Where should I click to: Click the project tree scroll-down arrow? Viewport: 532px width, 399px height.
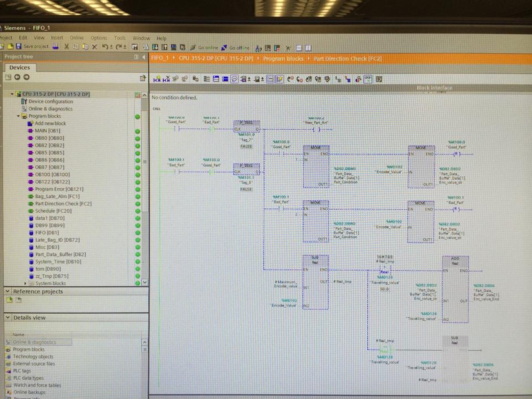point(145,282)
